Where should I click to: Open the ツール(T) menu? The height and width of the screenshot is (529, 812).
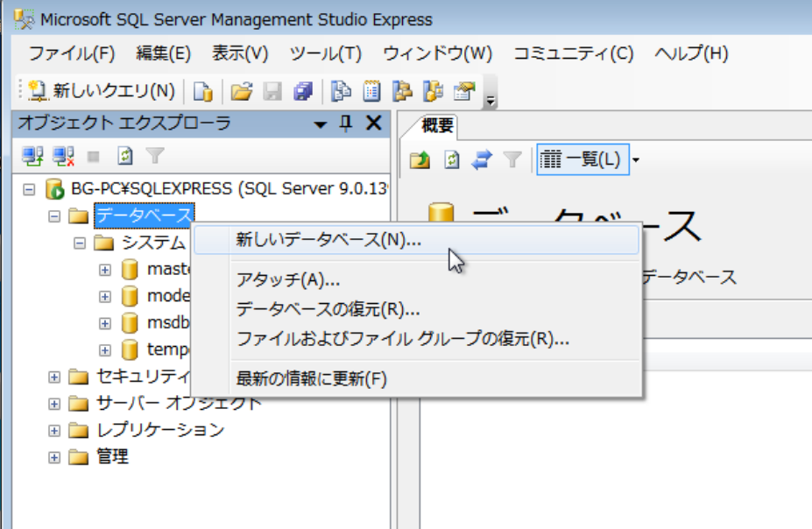coord(325,53)
